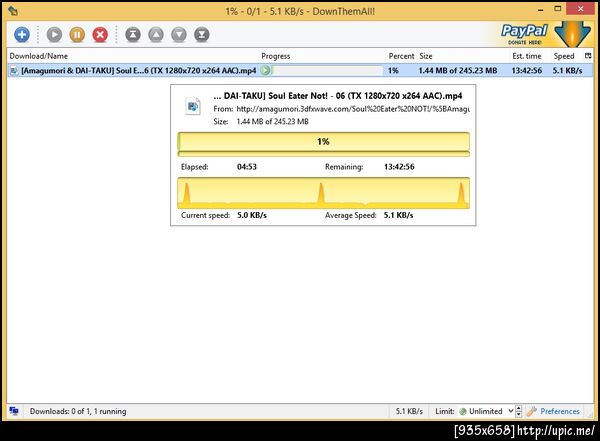Click the status bar 5.1 KB/s speed

409,411
